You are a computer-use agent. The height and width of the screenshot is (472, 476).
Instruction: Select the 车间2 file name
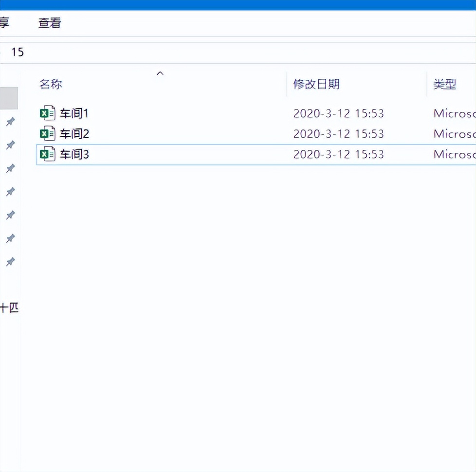74,134
